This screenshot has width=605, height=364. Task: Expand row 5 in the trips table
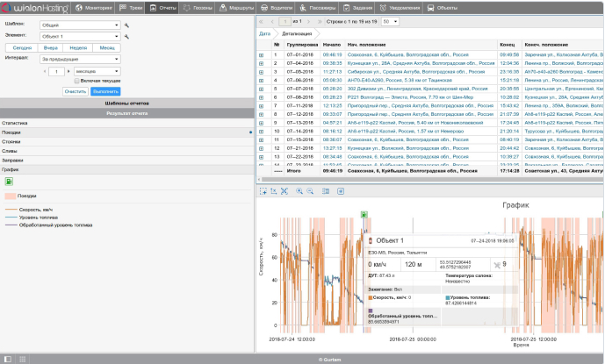pos(261,89)
